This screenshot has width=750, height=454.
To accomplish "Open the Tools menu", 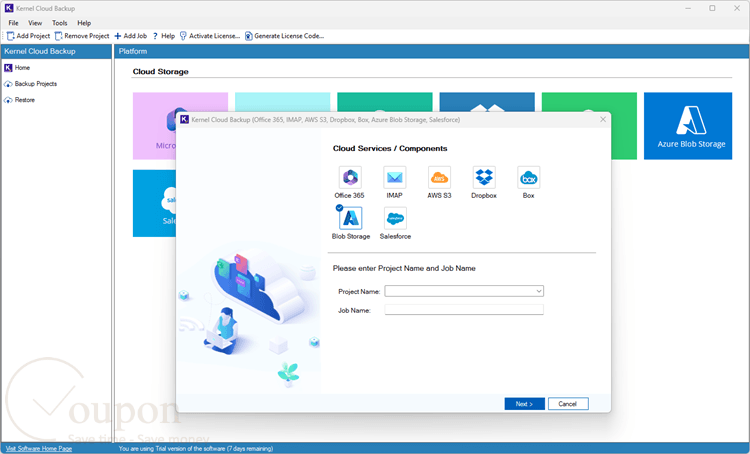I will [60, 23].
